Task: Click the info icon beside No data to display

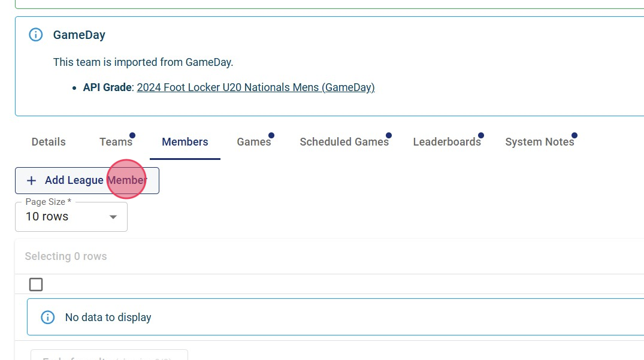Action: 47,317
